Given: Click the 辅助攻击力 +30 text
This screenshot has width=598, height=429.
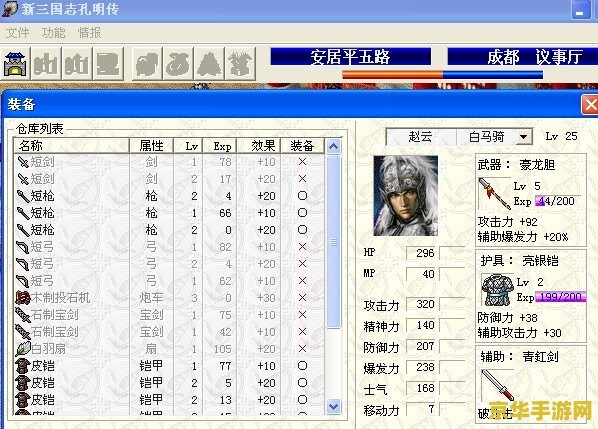Looking at the screenshot, I should point(519,333).
